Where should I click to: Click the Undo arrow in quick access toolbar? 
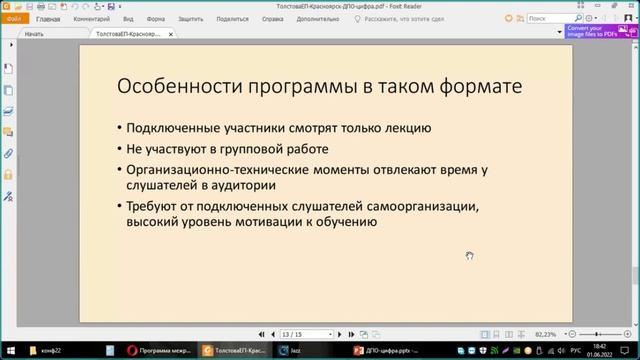(75, 7)
